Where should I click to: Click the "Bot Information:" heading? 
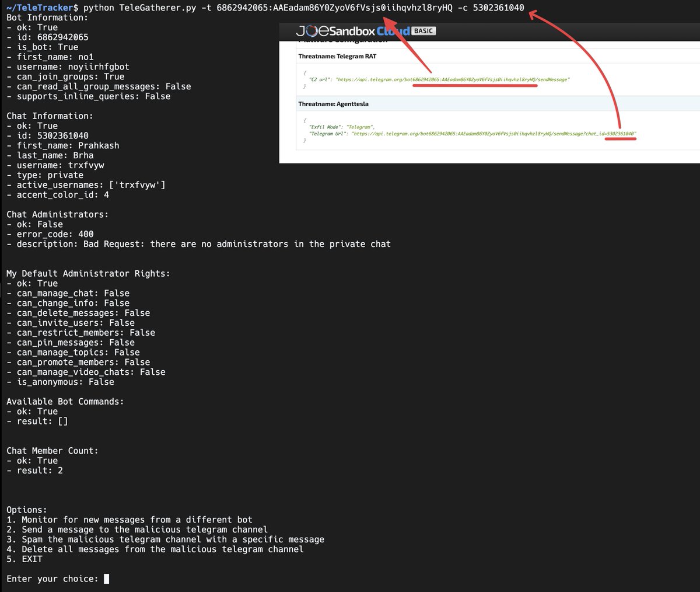(x=47, y=18)
